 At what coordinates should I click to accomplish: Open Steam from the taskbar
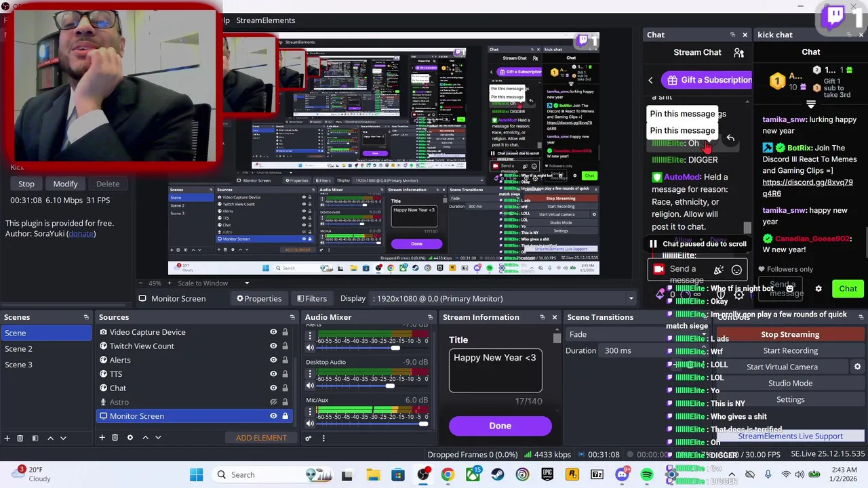click(498, 474)
